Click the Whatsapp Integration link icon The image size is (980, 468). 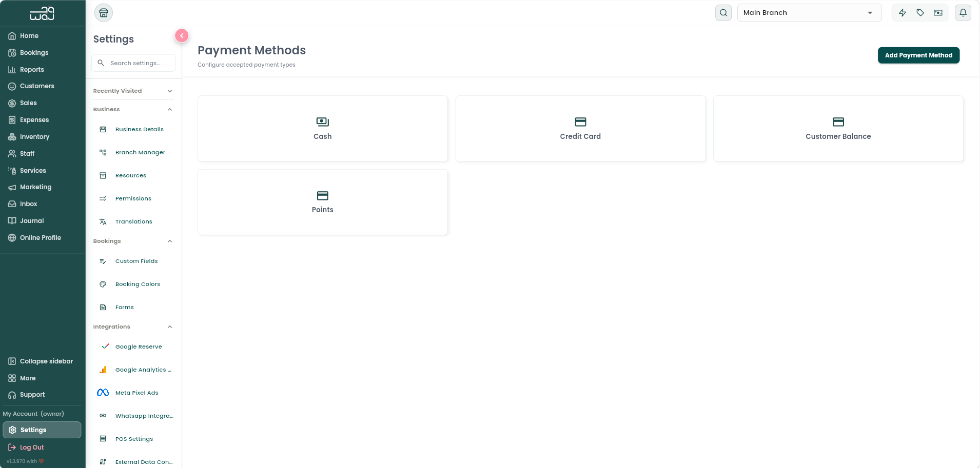click(x=103, y=416)
